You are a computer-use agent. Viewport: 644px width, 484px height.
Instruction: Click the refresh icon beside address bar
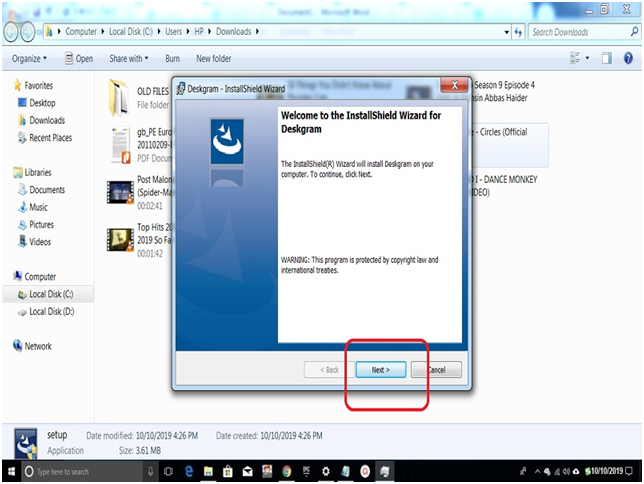[518, 32]
